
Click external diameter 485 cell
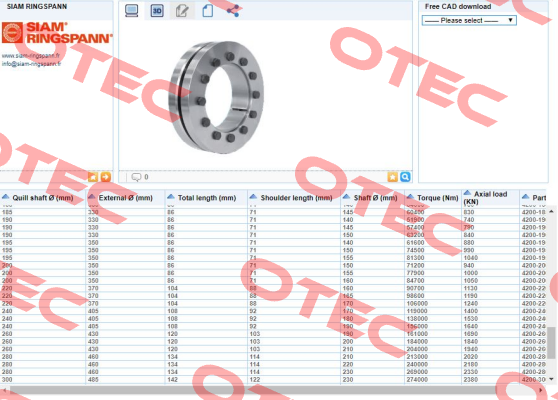click(x=93, y=380)
